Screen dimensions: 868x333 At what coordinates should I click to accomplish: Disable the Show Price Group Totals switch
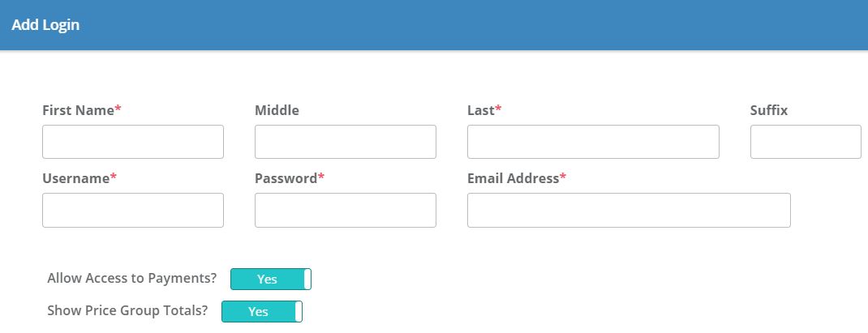pos(261,312)
